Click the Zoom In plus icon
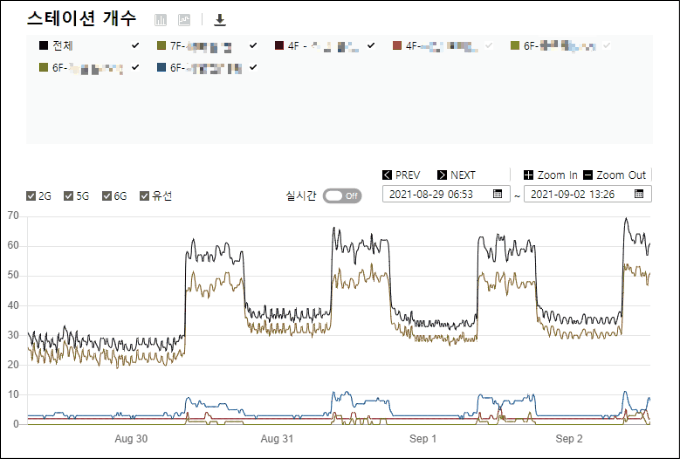The width and height of the screenshot is (680, 459). pyautogui.click(x=529, y=175)
